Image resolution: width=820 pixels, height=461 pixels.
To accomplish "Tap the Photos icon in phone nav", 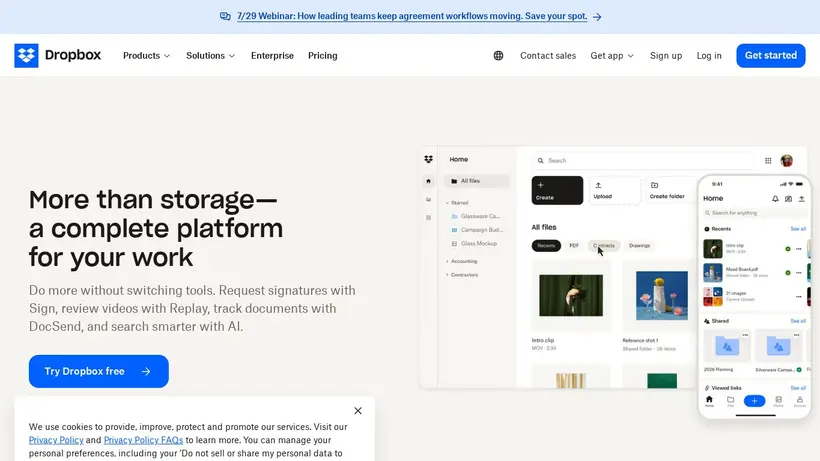I will 778,401.
